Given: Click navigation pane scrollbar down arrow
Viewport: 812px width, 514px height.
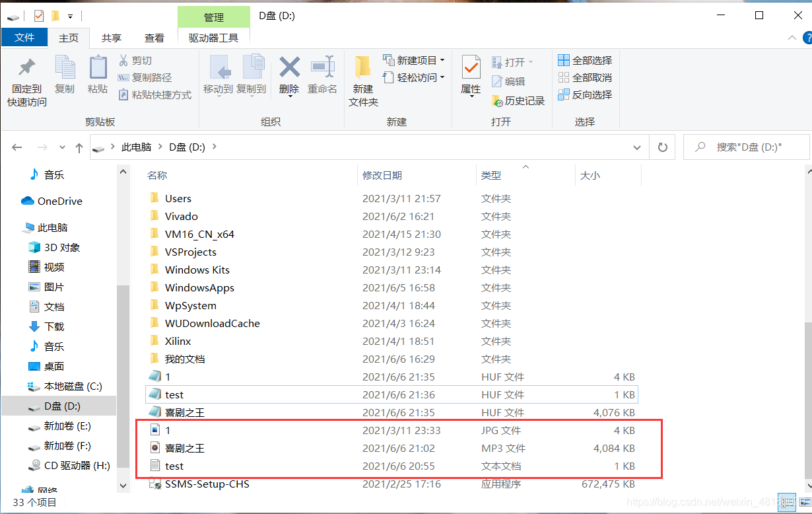Looking at the screenshot, I should (123, 485).
